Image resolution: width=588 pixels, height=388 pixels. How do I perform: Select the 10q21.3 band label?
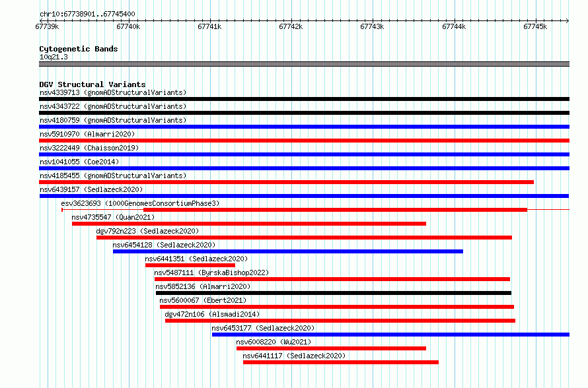(x=54, y=57)
